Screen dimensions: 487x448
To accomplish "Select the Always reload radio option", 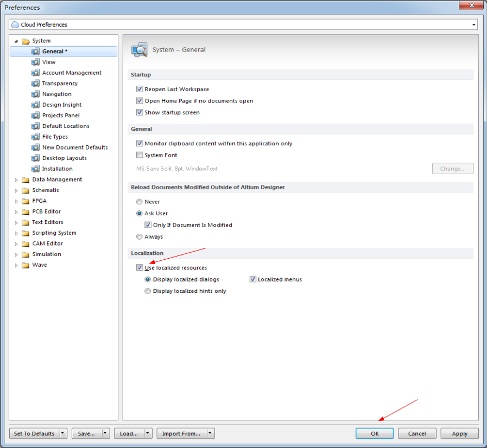I will pos(140,236).
